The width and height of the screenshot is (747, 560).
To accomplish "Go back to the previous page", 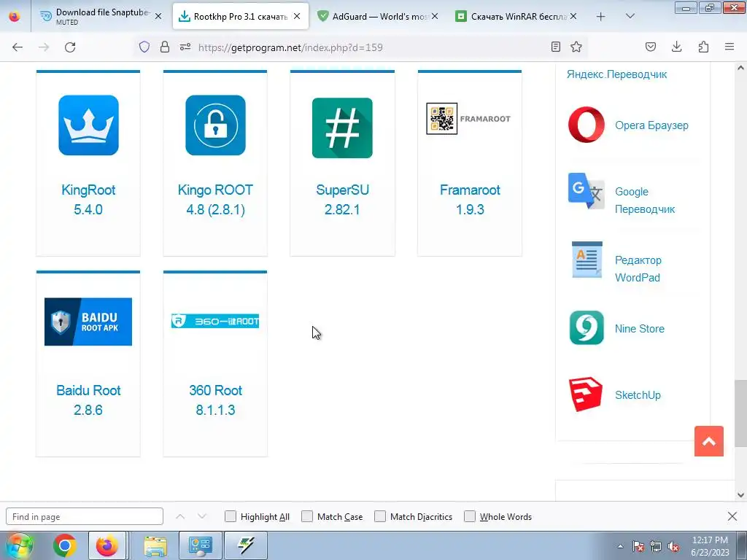I will click(x=18, y=47).
